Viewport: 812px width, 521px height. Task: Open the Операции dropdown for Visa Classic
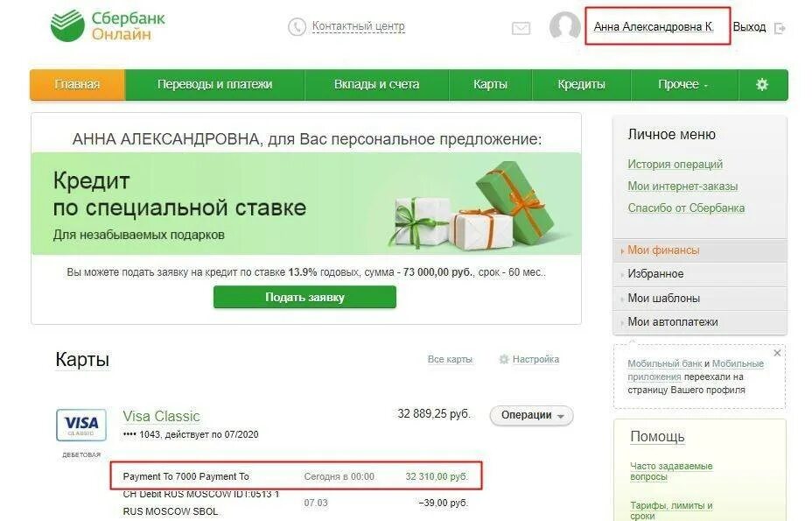(x=532, y=415)
